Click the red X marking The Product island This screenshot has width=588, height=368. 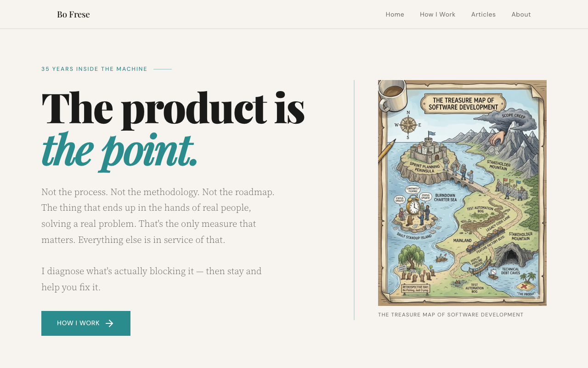click(x=524, y=286)
